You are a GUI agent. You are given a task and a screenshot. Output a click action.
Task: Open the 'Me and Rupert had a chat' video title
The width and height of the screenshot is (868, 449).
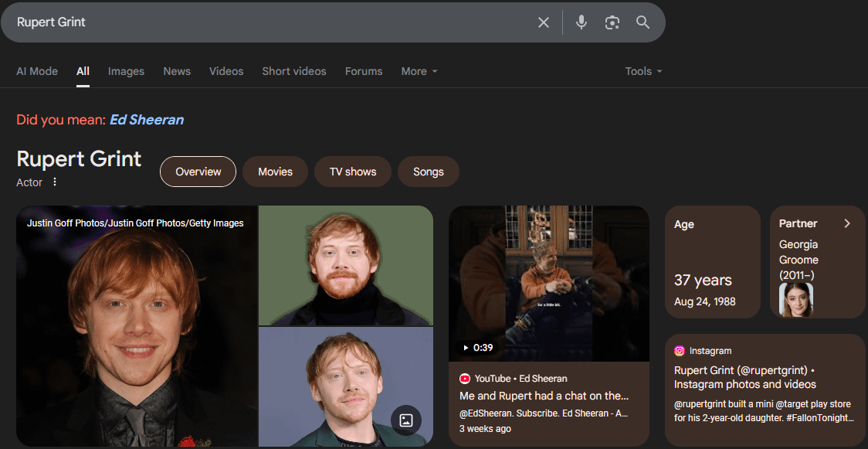pyautogui.click(x=544, y=396)
